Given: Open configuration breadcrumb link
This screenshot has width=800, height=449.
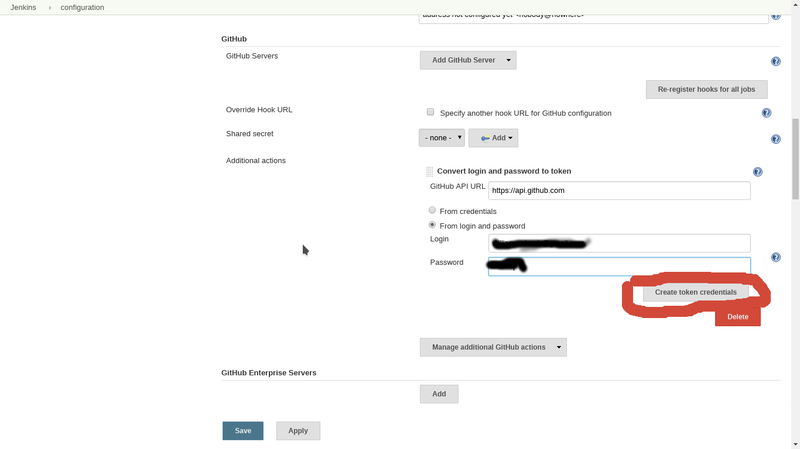Looking at the screenshot, I should tap(82, 7).
